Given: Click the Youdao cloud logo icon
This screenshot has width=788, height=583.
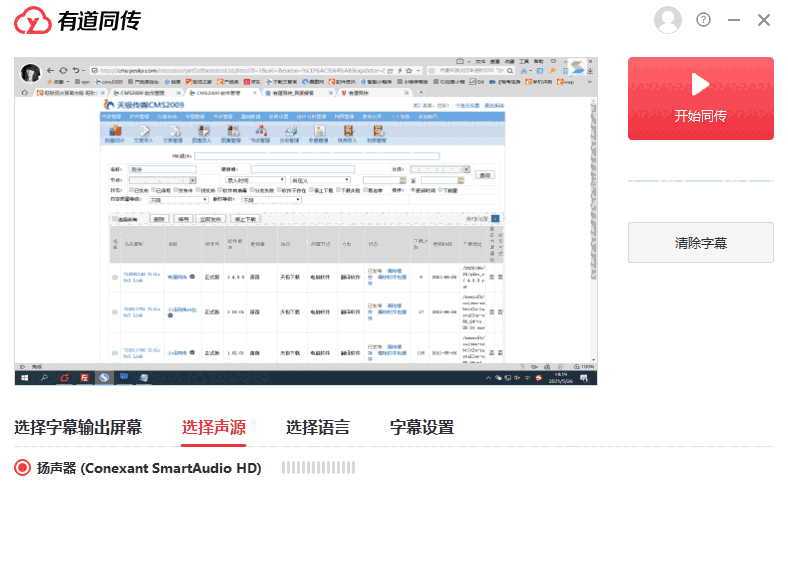Looking at the screenshot, I should point(36,20).
